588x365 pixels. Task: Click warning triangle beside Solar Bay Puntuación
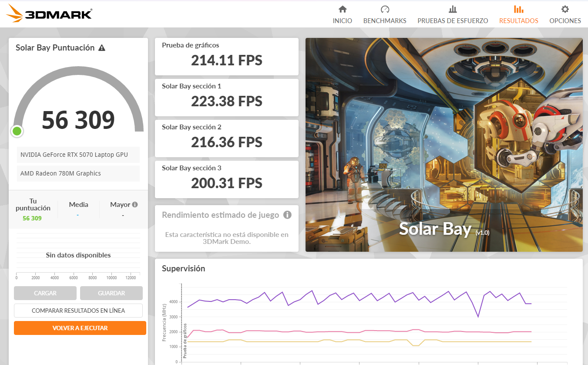click(x=102, y=48)
